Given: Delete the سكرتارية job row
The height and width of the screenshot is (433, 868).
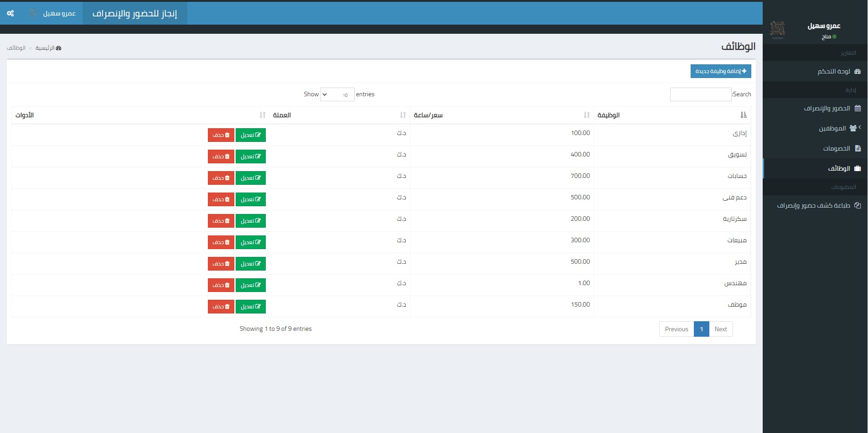Looking at the screenshot, I should [x=221, y=221].
